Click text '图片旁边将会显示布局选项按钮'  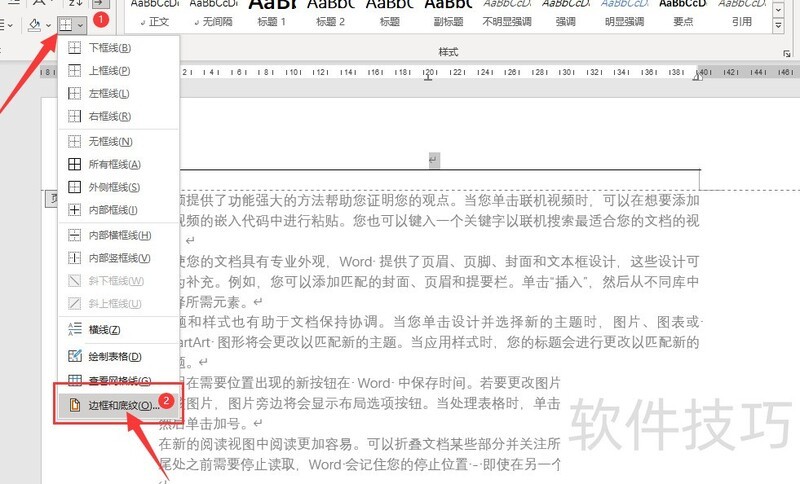325,403
